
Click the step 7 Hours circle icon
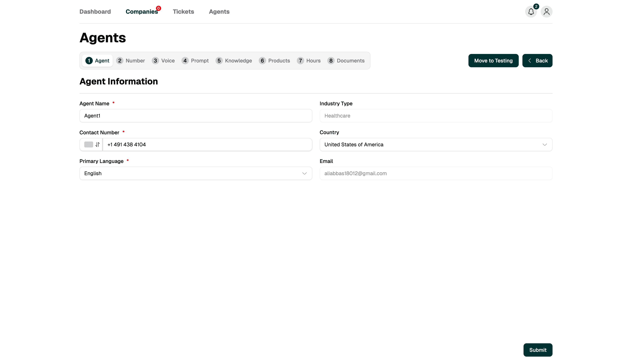[300, 60]
